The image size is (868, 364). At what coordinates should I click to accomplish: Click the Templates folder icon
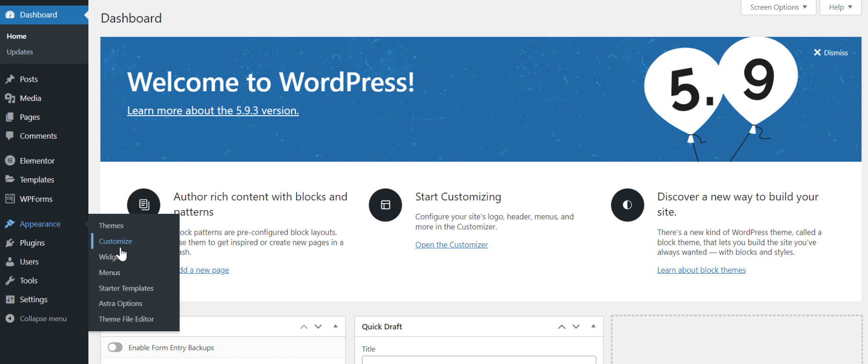pos(10,179)
